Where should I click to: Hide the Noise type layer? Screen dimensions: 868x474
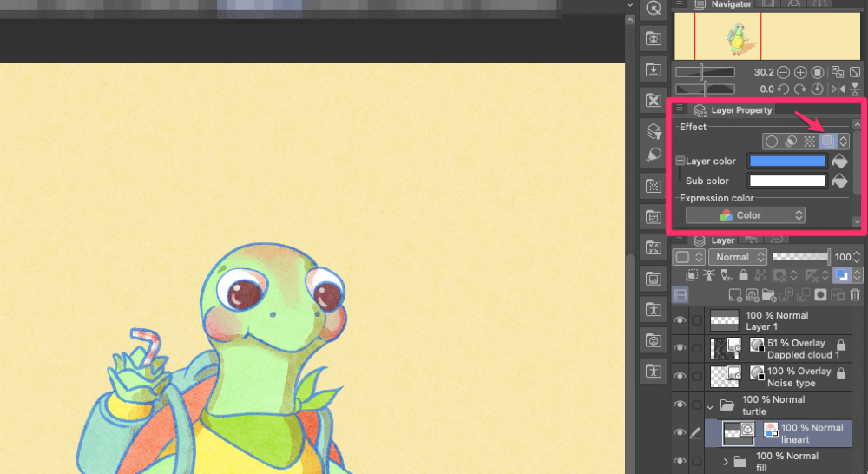coord(680,376)
